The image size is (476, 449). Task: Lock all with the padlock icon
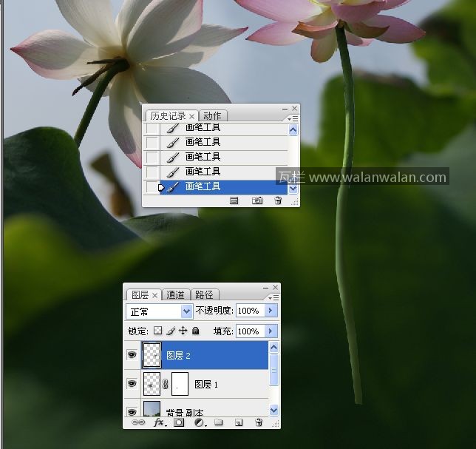(196, 331)
